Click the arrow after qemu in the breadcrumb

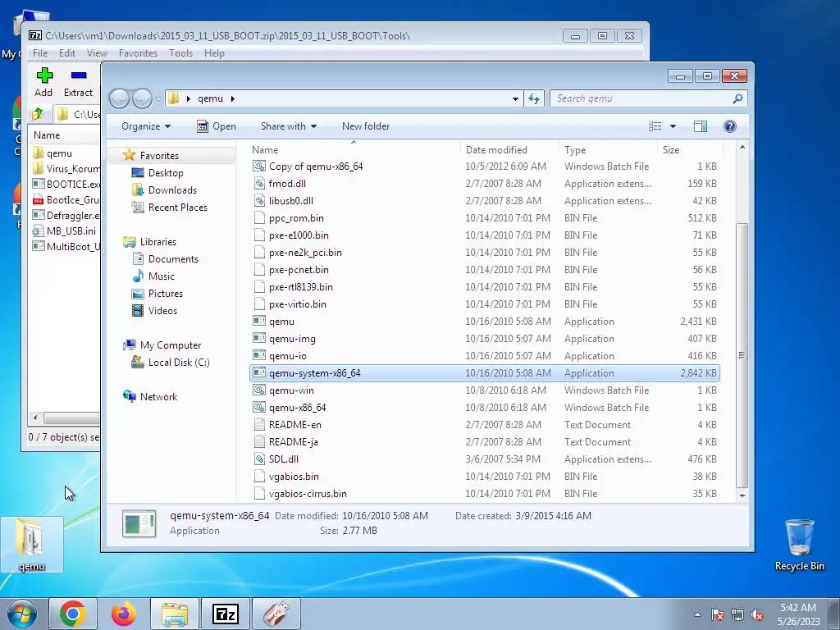tap(232, 98)
